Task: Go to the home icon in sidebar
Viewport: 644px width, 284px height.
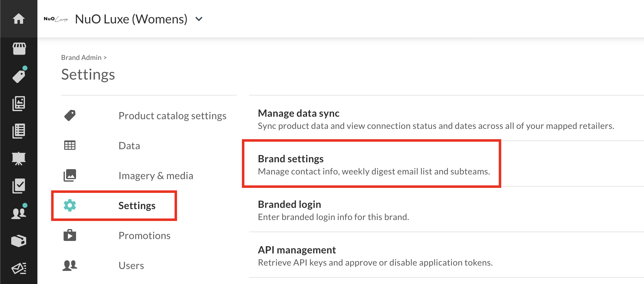Action: [x=19, y=19]
